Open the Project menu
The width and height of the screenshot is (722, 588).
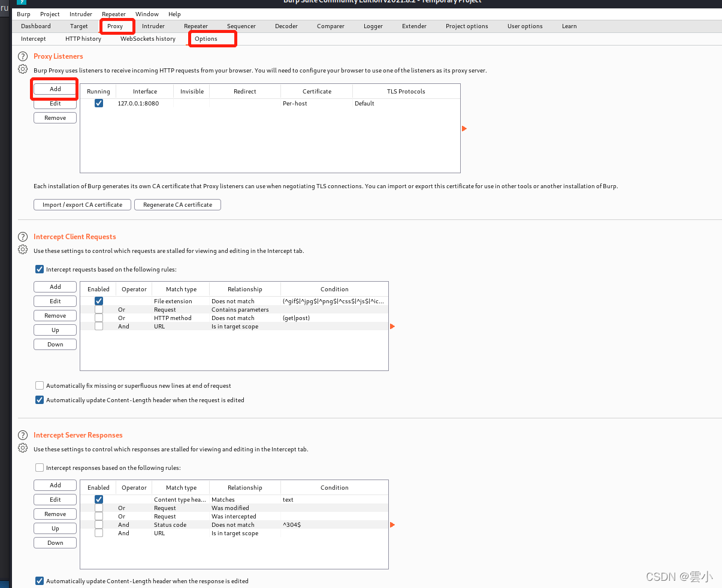[50, 14]
